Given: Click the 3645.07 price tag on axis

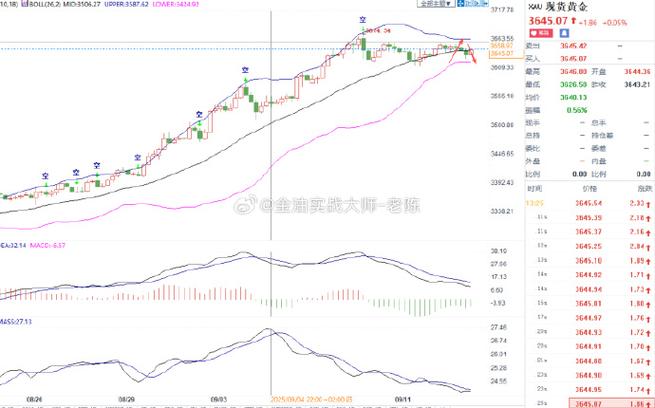Looking at the screenshot, I should tap(502, 53).
